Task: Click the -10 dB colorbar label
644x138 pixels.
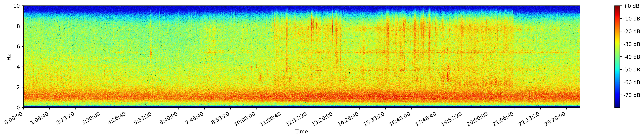Action: 632,19
